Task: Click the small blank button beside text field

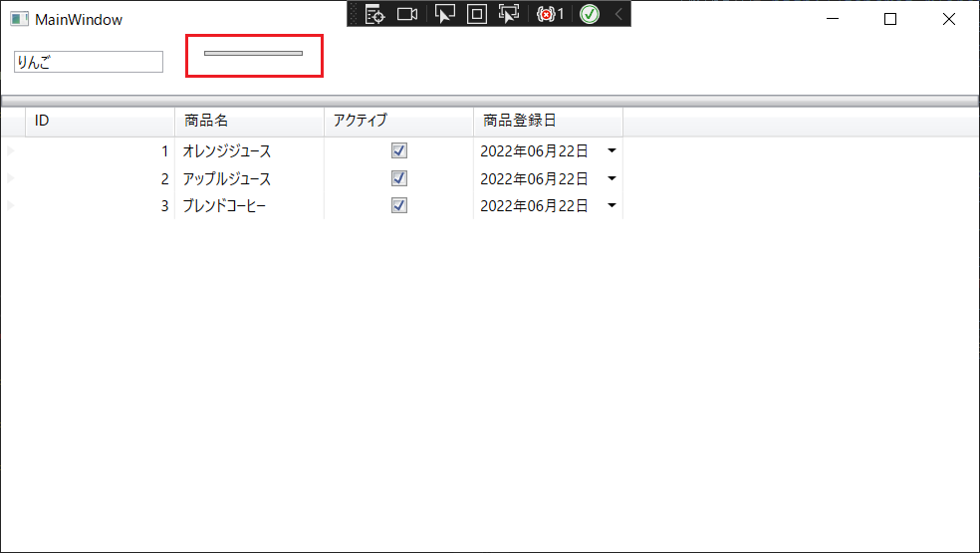Action: [x=253, y=53]
